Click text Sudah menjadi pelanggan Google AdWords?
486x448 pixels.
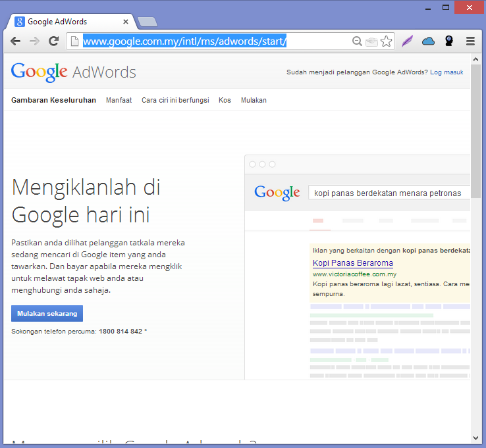357,72
